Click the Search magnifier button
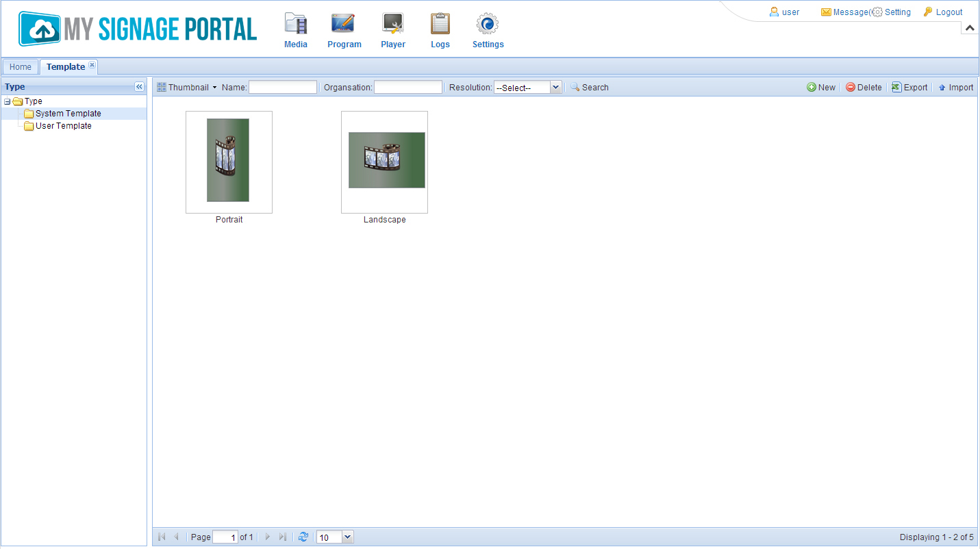The height and width of the screenshot is (549, 980). pos(589,88)
